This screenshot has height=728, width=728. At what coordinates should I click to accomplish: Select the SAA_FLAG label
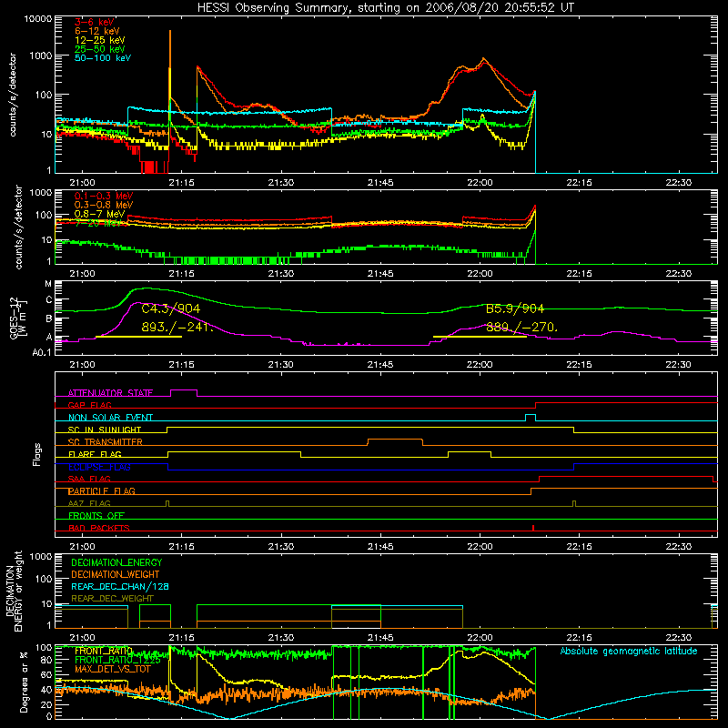coord(89,479)
